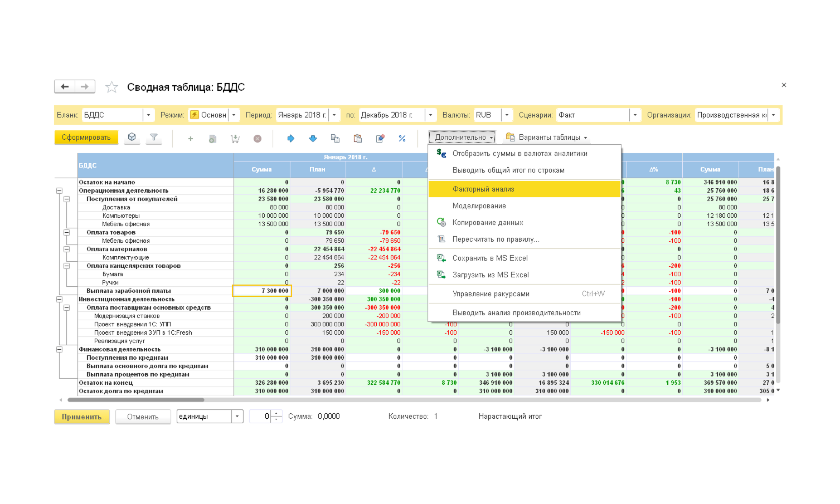This screenshot has width=840, height=504.
Task: Collapse the Поступления от покупателей row group
Action: pyautogui.click(x=66, y=199)
